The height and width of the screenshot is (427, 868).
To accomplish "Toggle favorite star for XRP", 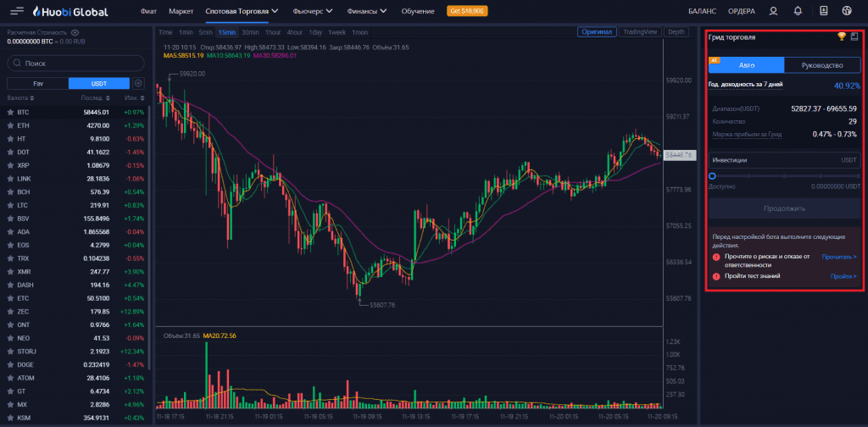I will (10, 165).
